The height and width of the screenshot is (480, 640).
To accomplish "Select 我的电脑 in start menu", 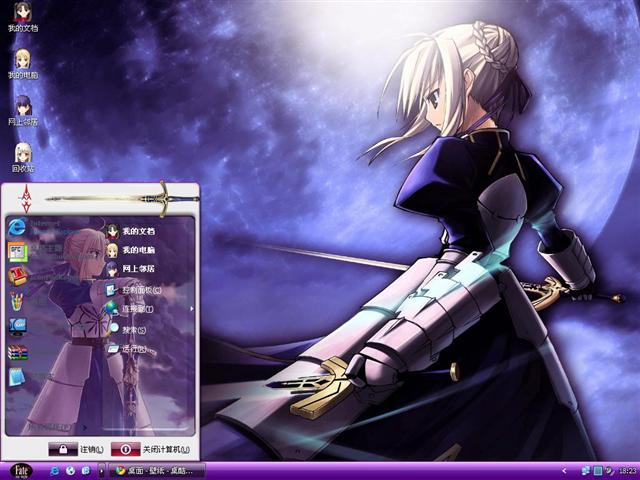I will [131, 250].
